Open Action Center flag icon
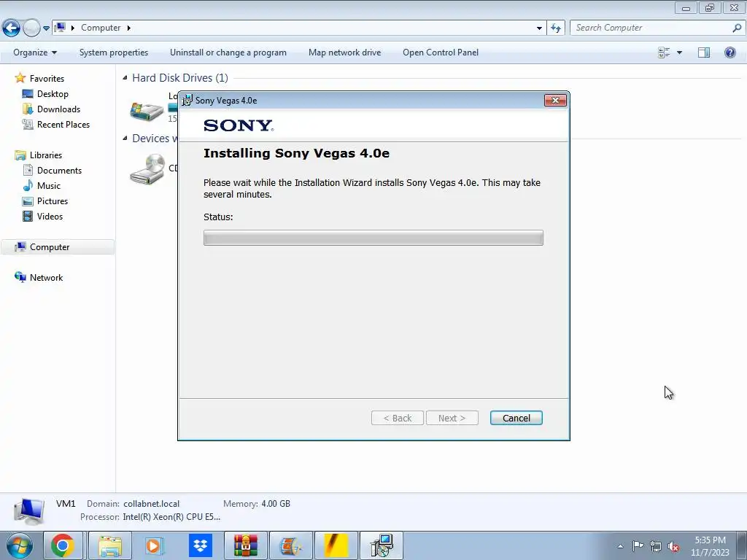Image resolution: width=747 pixels, height=560 pixels. [638, 545]
